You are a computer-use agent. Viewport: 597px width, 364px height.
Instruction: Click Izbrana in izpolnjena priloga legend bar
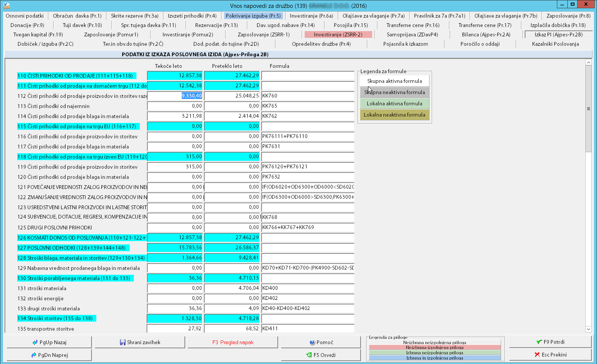(x=435, y=358)
